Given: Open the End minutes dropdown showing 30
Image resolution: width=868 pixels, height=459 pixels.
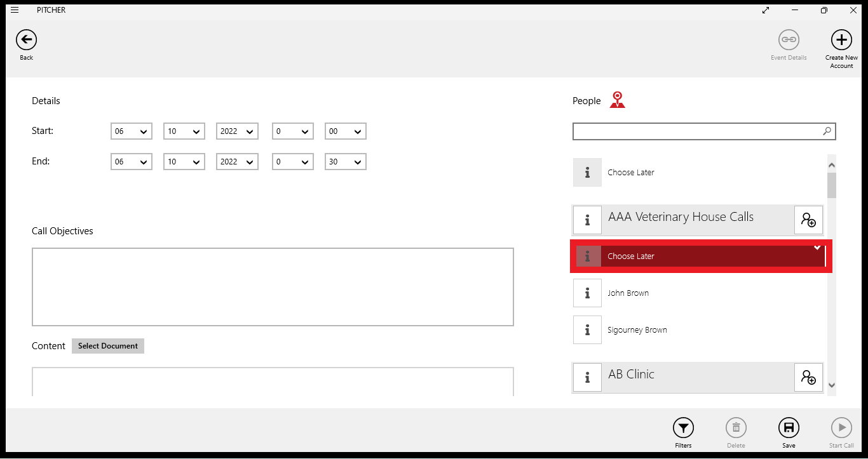Looking at the screenshot, I should tap(345, 162).
